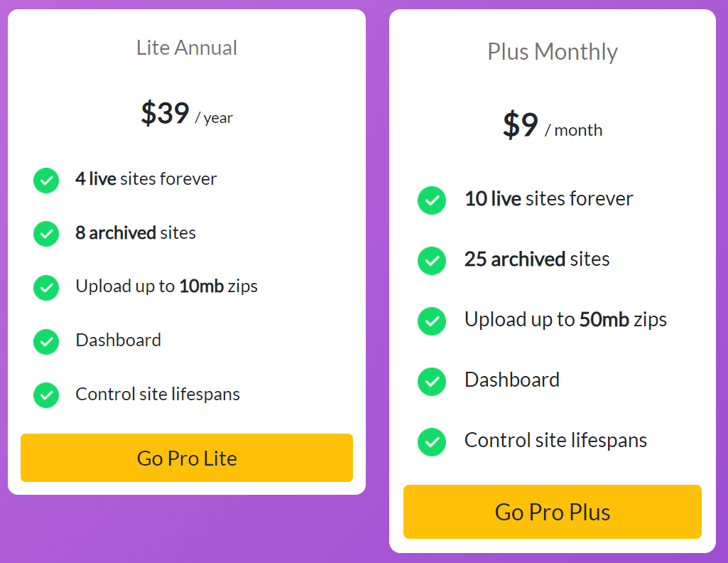Click green checkmark beside 8 archived sites
The height and width of the screenshot is (563, 728).
46,234
